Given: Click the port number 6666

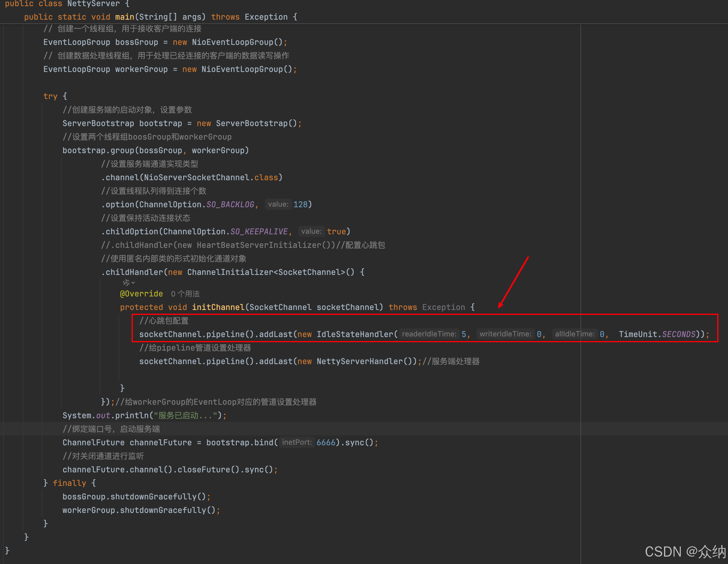Looking at the screenshot, I should pos(326,443).
